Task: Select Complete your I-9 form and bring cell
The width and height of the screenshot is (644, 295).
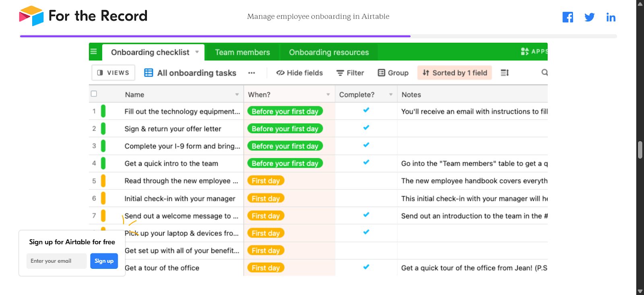Action: coord(182,146)
